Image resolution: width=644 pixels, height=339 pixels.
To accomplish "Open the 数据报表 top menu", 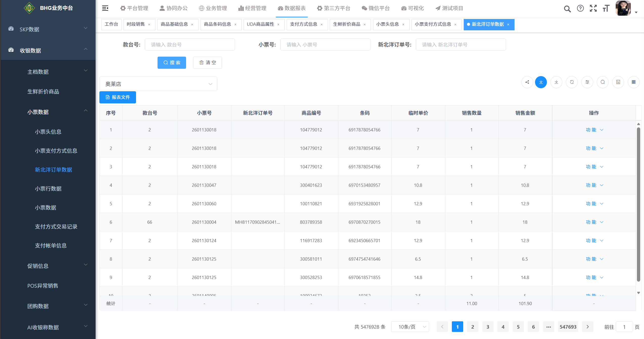I will click(x=292, y=8).
